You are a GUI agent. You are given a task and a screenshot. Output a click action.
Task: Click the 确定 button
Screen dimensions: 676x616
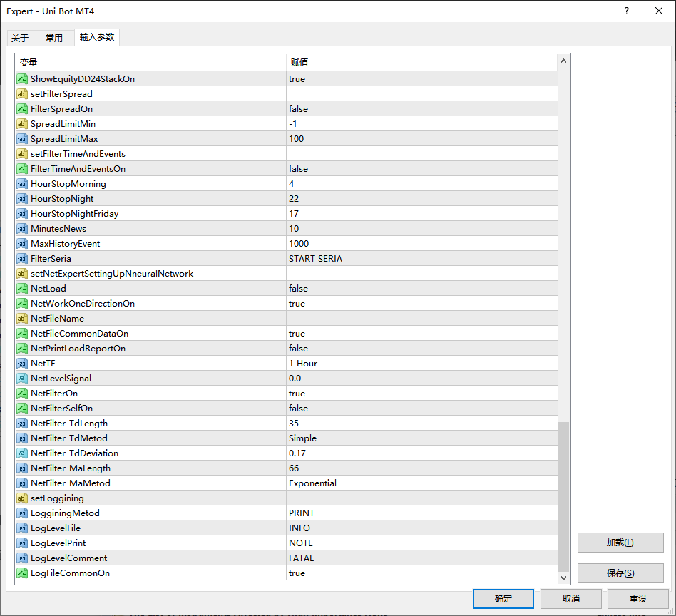pyautogui.click(x=503, y=599)
